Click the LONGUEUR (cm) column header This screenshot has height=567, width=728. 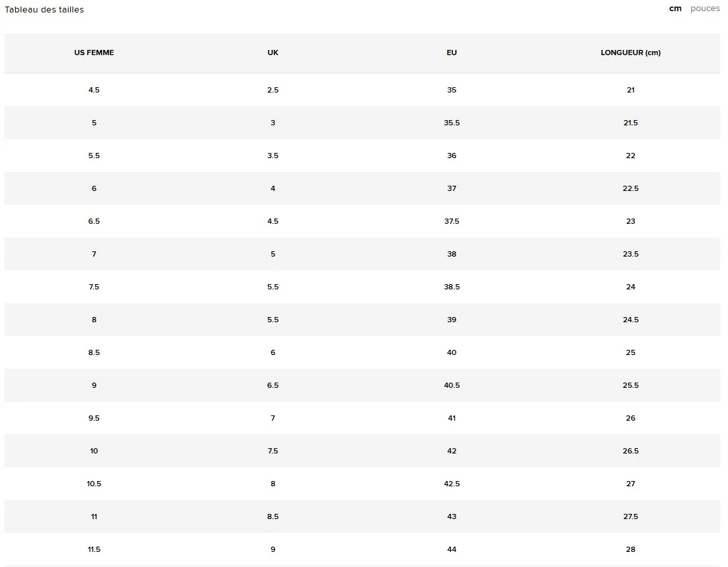630,52
